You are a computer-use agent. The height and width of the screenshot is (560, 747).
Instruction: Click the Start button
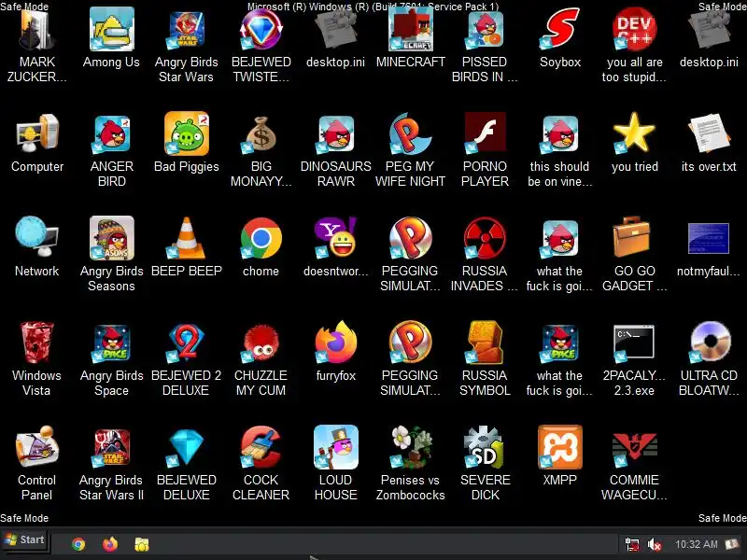click(x=25, y=540)
